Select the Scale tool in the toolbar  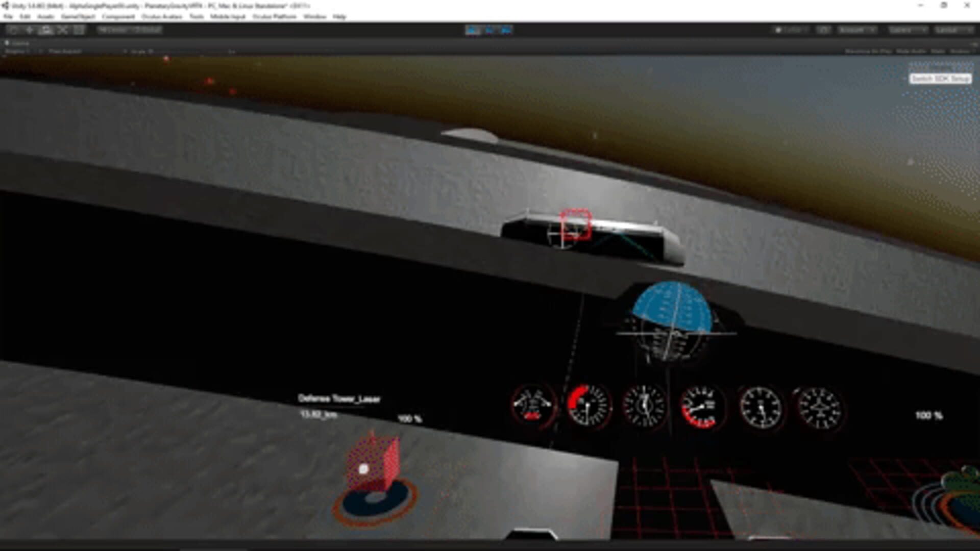[63, 30]
